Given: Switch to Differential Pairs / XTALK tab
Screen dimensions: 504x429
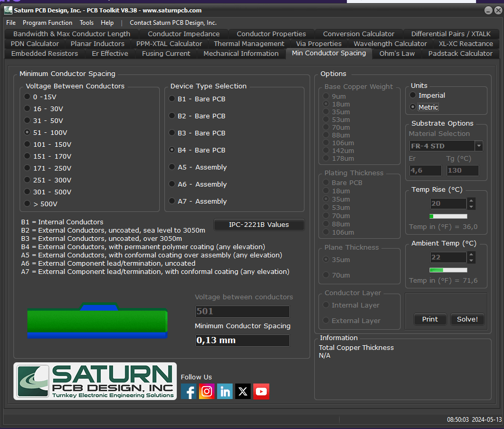Looking at the screenshot, I should point(451,34).
